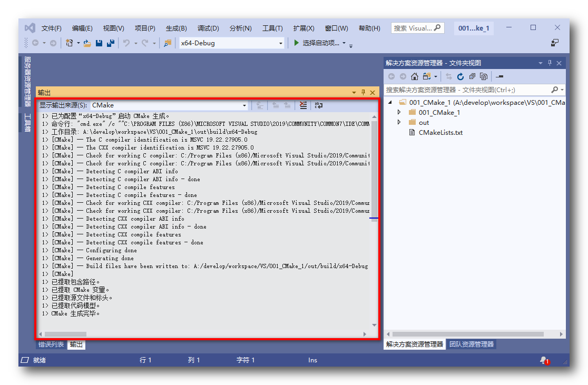
Task: Open the 调试(D) menu
Action: tap(208, 28)
